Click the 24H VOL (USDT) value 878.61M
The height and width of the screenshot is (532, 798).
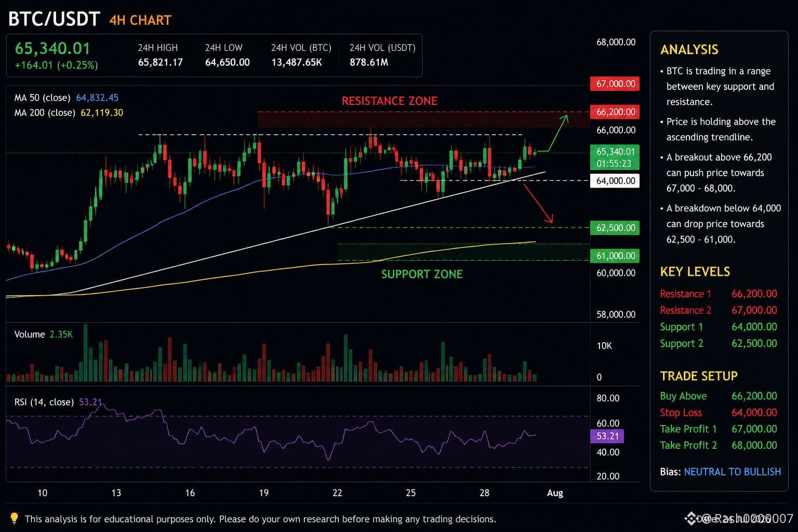[369, 62]
